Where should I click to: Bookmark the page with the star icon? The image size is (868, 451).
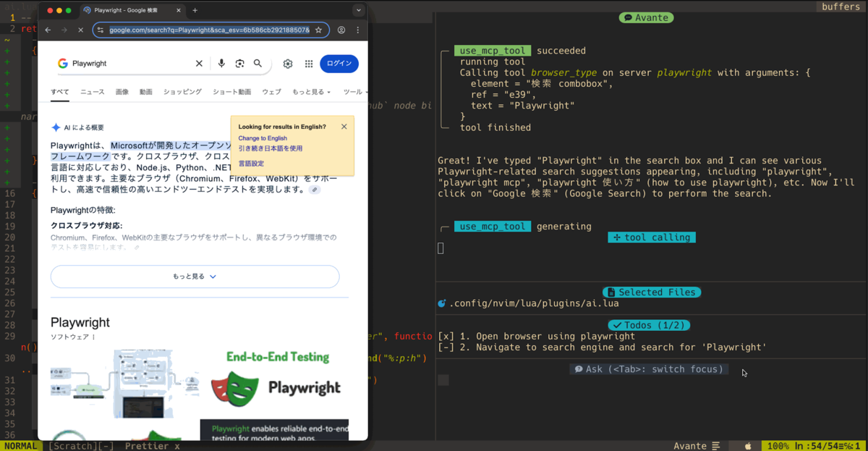(x=318, y=30)
